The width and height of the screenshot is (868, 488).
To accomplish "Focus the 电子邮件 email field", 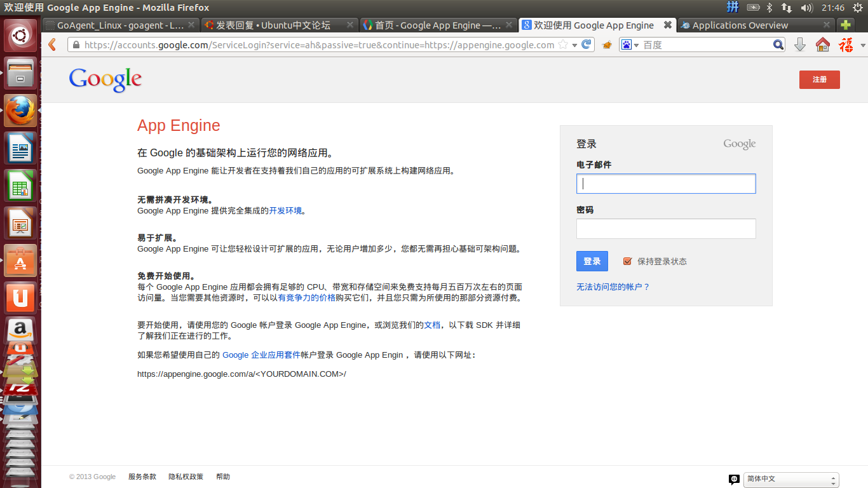I will coord(666,184).
